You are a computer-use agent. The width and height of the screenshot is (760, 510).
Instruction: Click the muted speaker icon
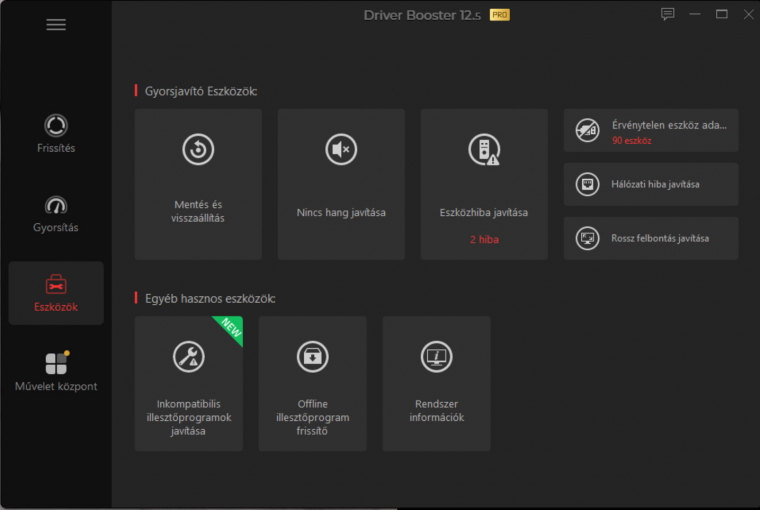[341, 149]
